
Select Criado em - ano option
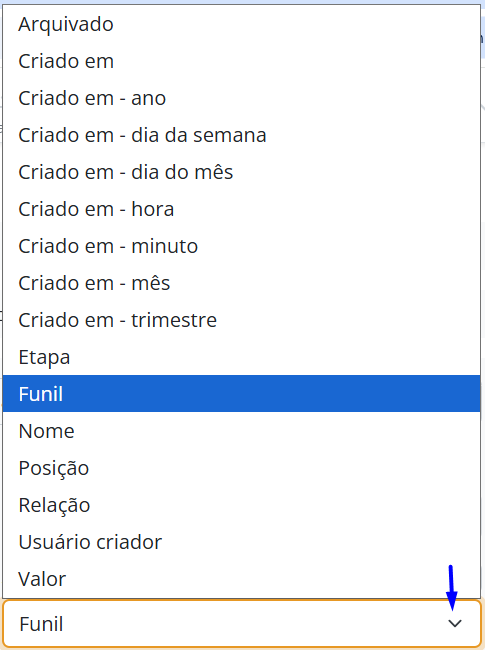coord(241,98)
